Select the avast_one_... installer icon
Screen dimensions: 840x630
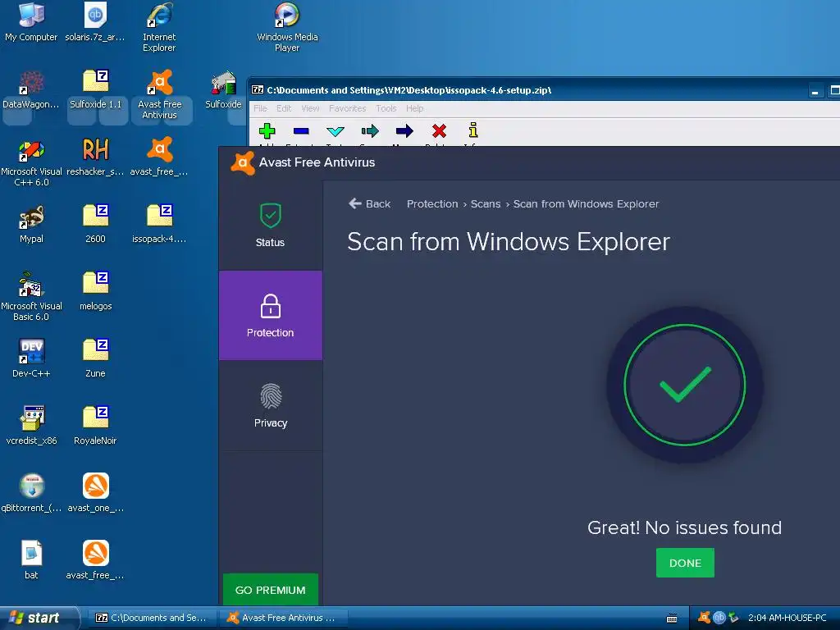(x=95, y=493)
